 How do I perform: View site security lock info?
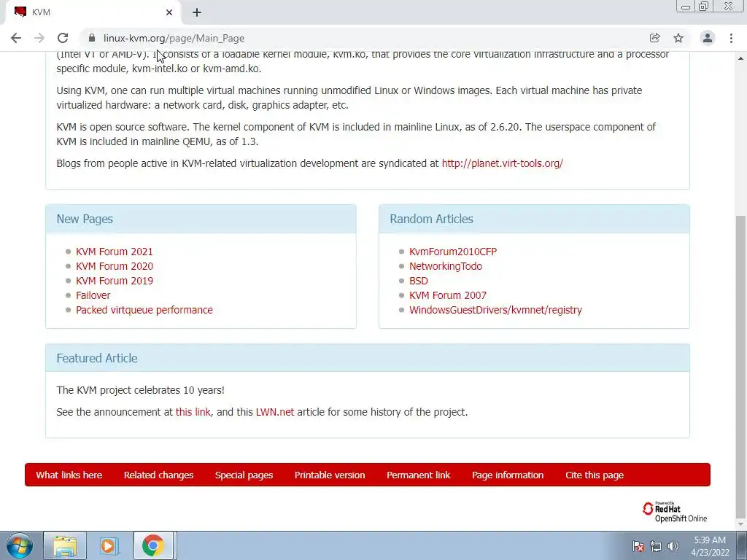tap(92, 38)
